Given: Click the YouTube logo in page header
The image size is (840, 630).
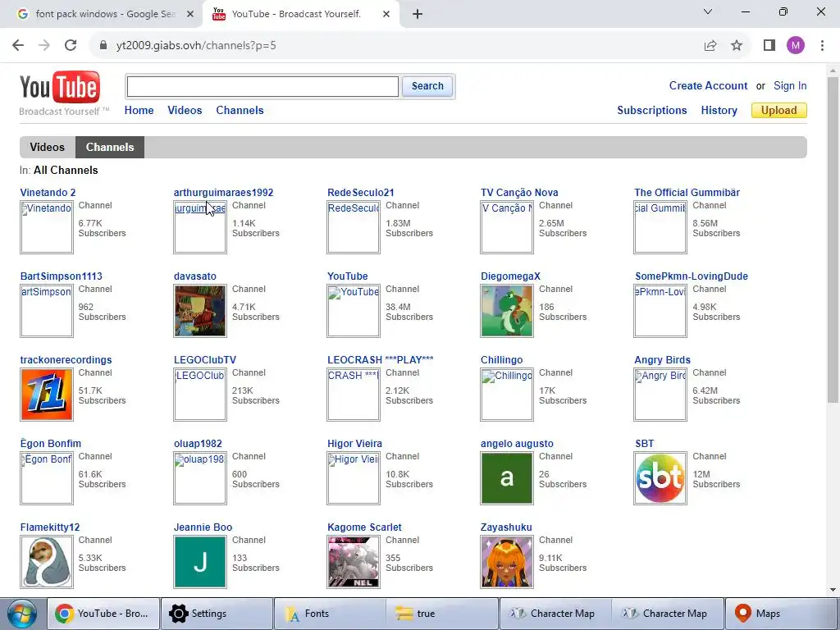Looking at the screenshot, I should click(x=60, y=87).
